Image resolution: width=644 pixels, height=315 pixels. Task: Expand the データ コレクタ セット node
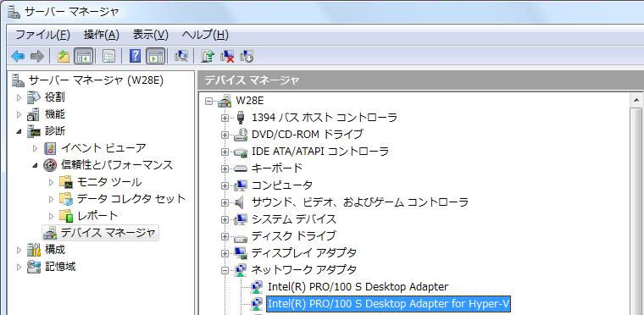[x=51, y=199]
